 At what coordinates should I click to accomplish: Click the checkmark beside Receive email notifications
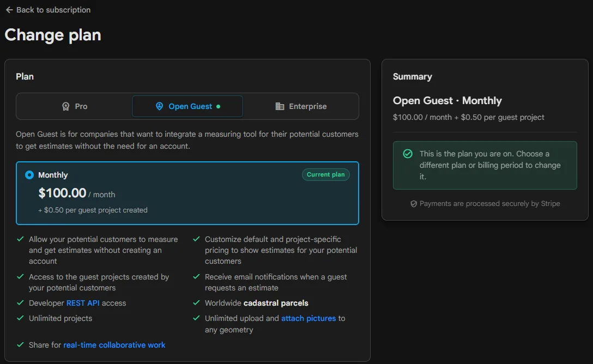coord(196,277)
